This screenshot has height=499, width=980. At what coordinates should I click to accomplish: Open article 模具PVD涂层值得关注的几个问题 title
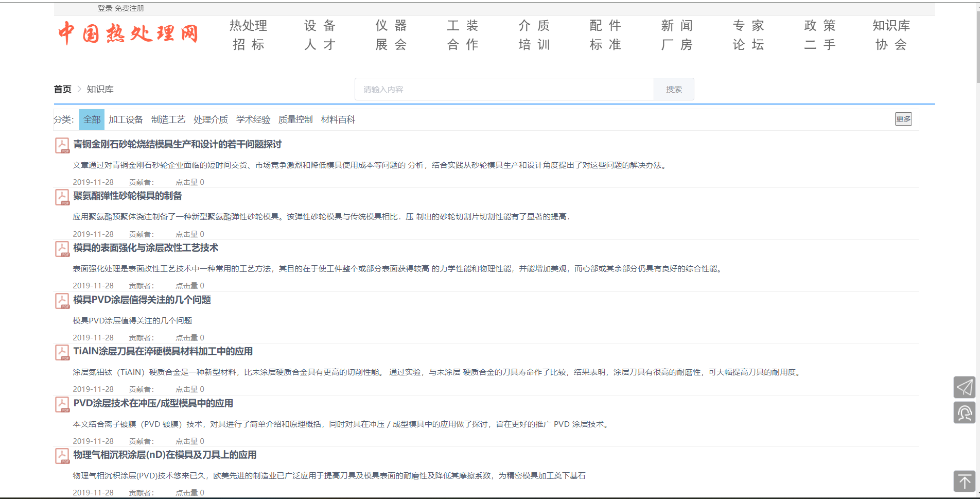tap(142, 300)
